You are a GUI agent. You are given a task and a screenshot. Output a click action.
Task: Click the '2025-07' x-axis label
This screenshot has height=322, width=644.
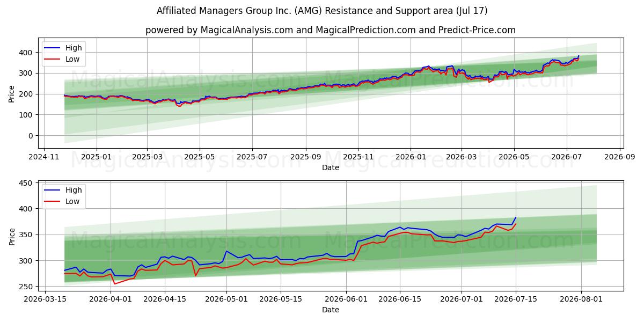click(x=252, y=157)
